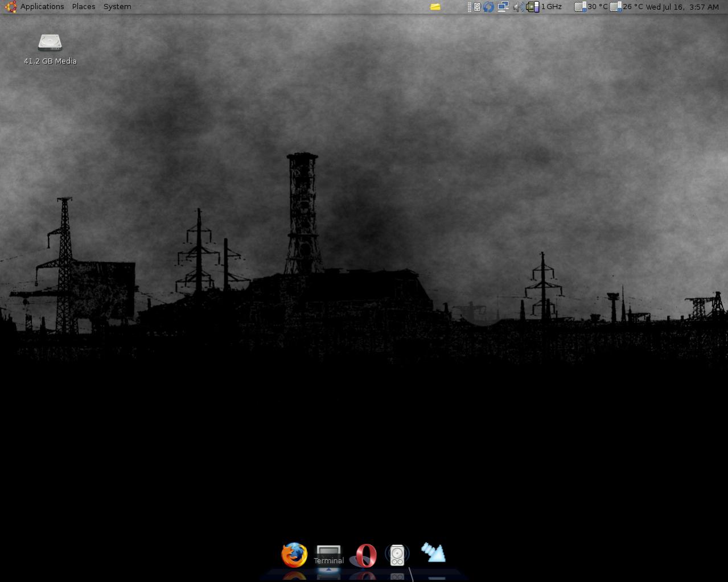Click the CPU frequency chip icon
Image resolution: width=728 pixels, height=582 pixels.
pos(533,7)
